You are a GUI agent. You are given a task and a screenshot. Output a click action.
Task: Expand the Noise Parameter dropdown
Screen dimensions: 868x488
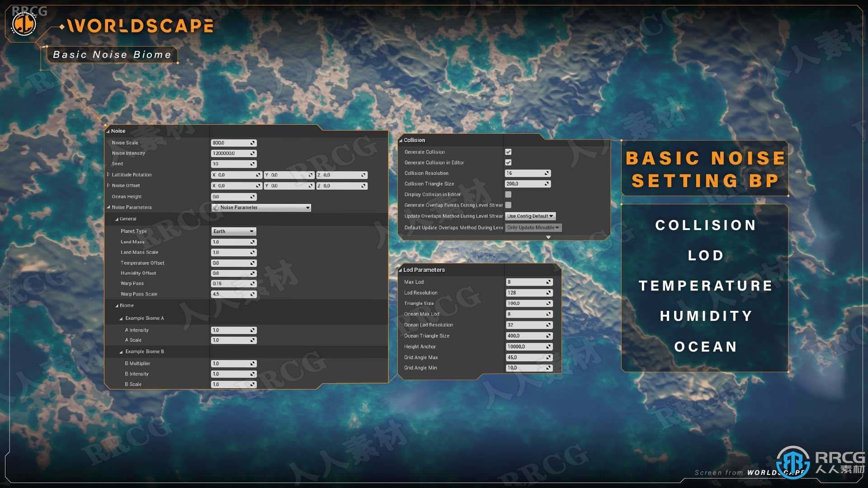click(307, 207)
